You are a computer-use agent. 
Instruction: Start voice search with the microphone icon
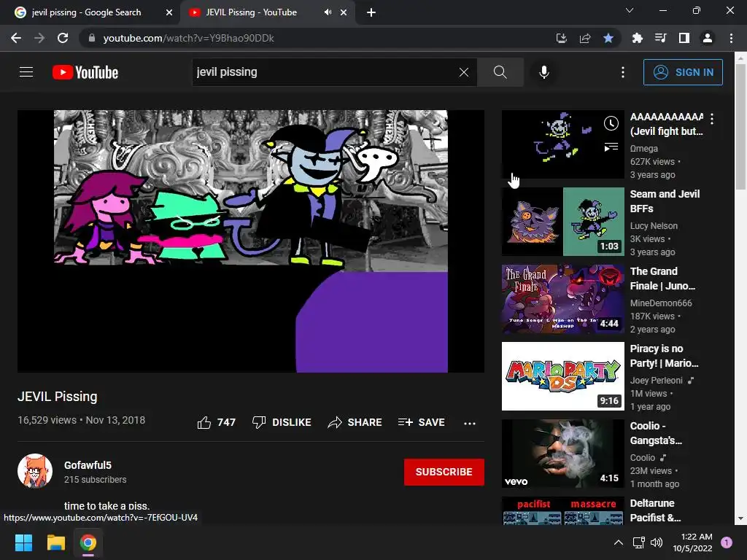[x=544, y=72]
